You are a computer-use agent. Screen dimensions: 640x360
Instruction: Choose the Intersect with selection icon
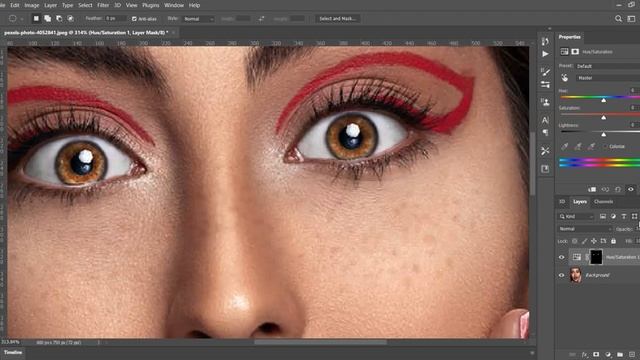pos(70,18)
